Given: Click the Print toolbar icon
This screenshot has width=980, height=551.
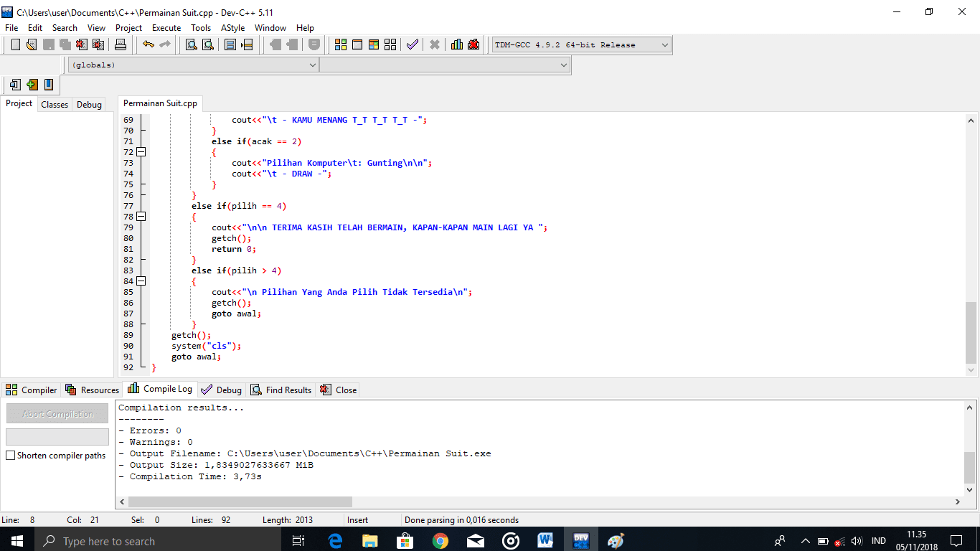Looking at the screenshot, I should (x=121, y=44).
